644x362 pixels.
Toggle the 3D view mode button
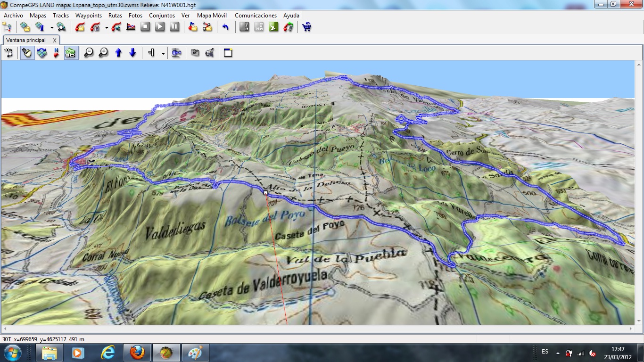click(71, 53)
